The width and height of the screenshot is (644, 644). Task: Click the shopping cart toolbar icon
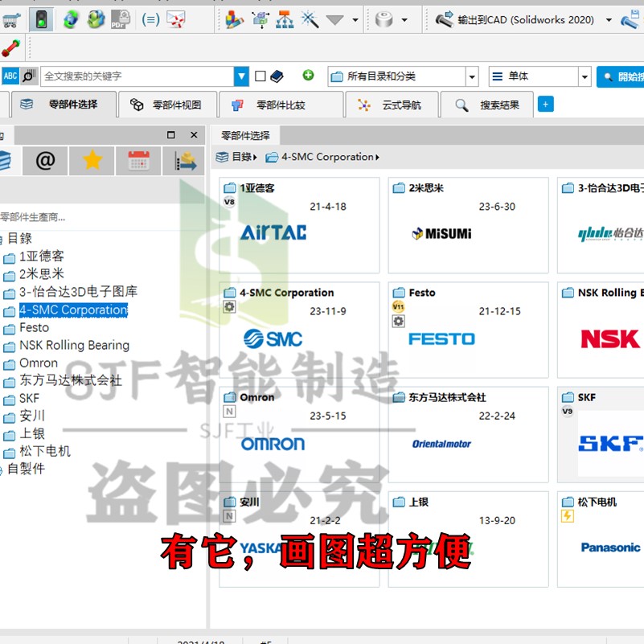[11, 20]
